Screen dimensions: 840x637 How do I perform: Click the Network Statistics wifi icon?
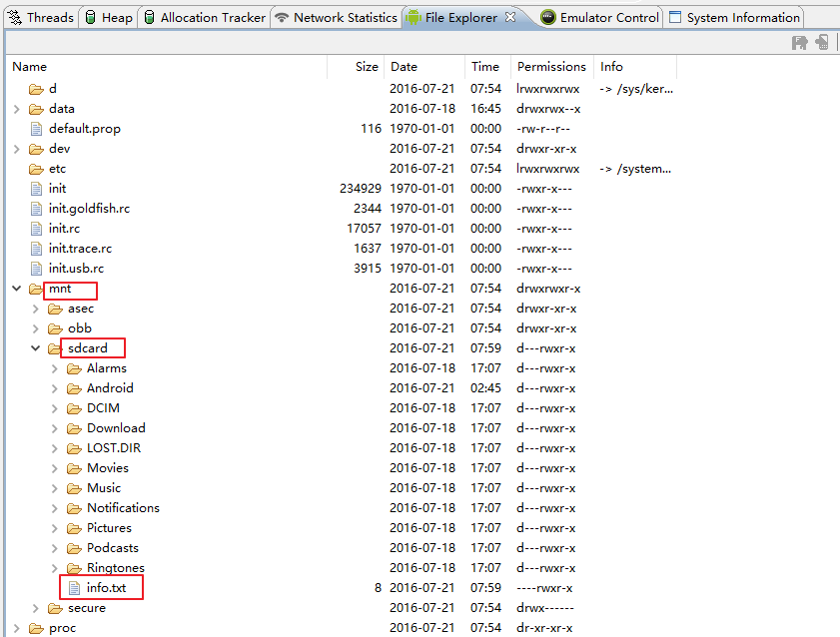(282, 18)
